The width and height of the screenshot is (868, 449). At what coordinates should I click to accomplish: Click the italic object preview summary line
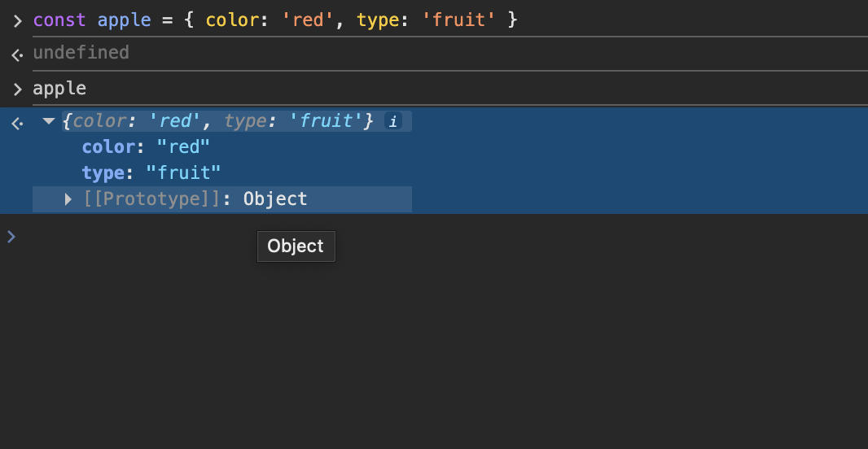click(217, 122)
